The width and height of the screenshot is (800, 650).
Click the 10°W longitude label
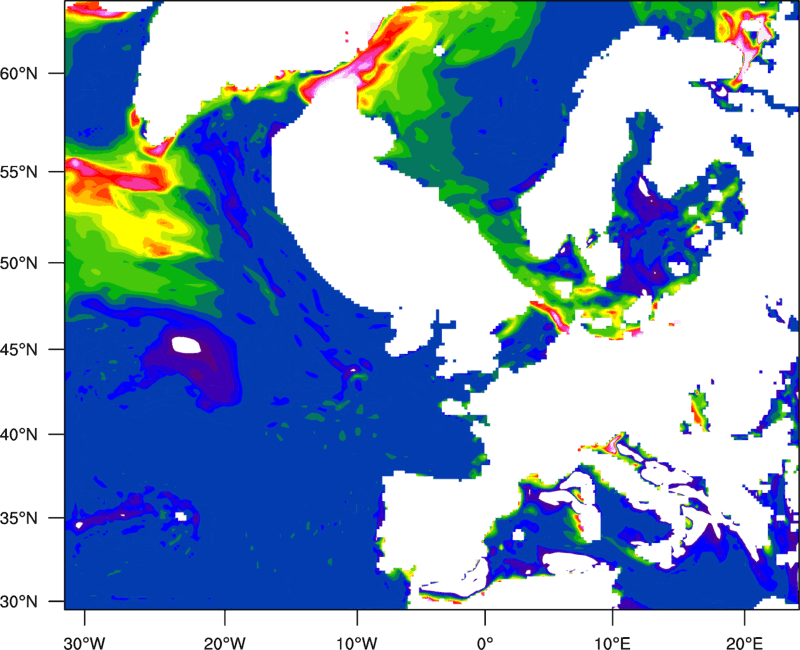tap(357, 643)
